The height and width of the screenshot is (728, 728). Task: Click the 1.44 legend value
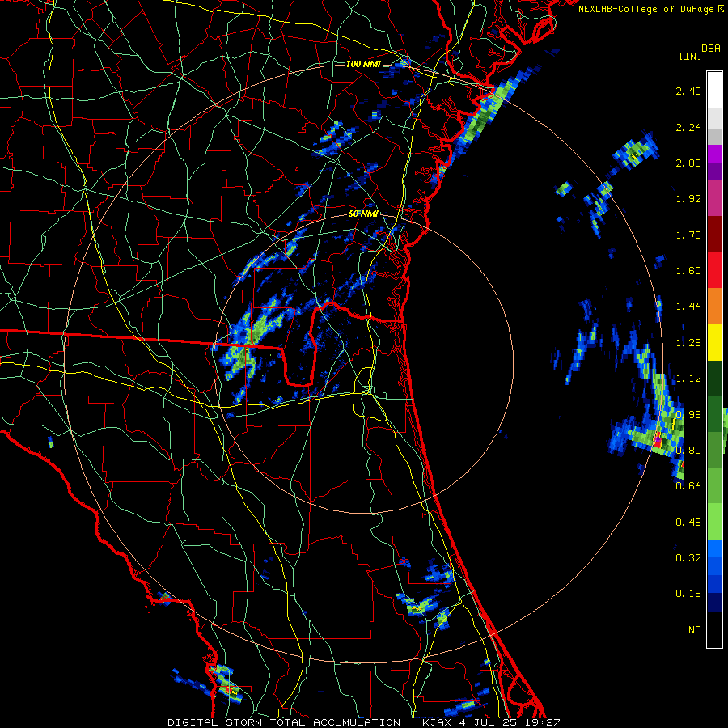(688, 307)
